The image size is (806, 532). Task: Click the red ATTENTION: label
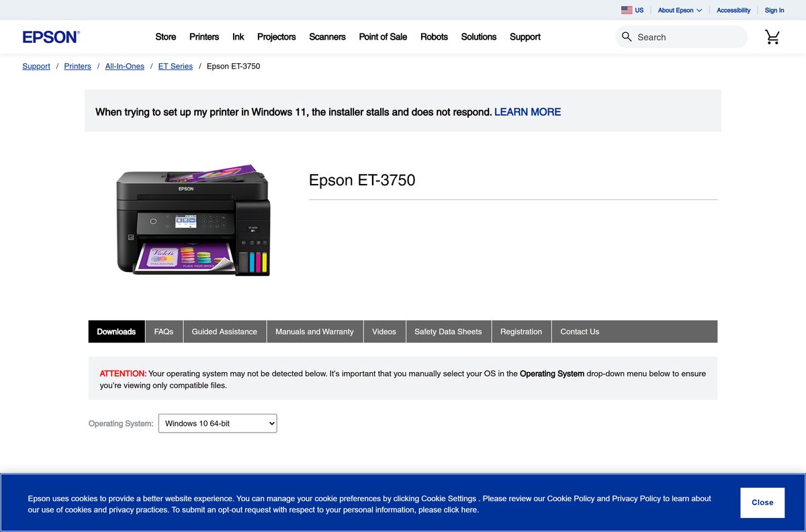[123, 373]
